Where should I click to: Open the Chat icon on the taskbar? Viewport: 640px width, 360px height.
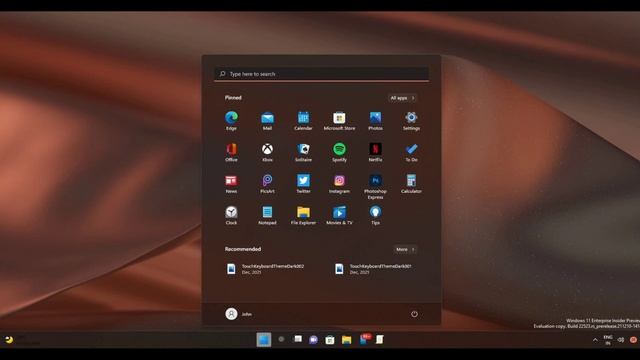click(313, 340)
